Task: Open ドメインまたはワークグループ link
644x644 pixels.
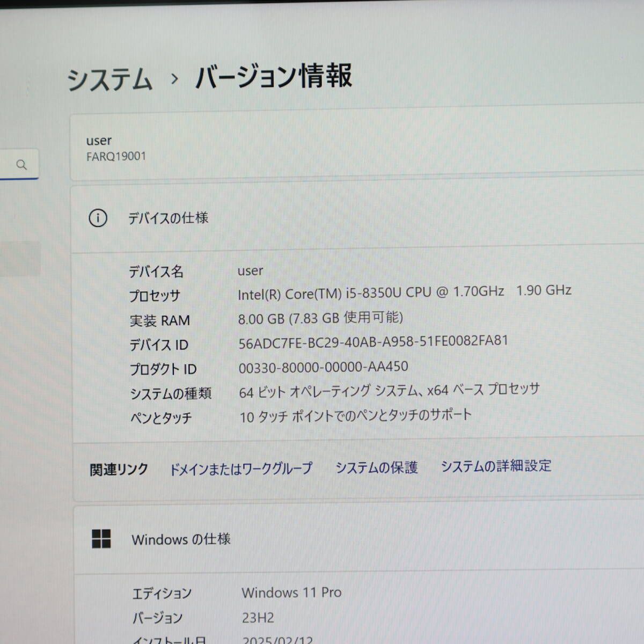Action: pos(241,469)
